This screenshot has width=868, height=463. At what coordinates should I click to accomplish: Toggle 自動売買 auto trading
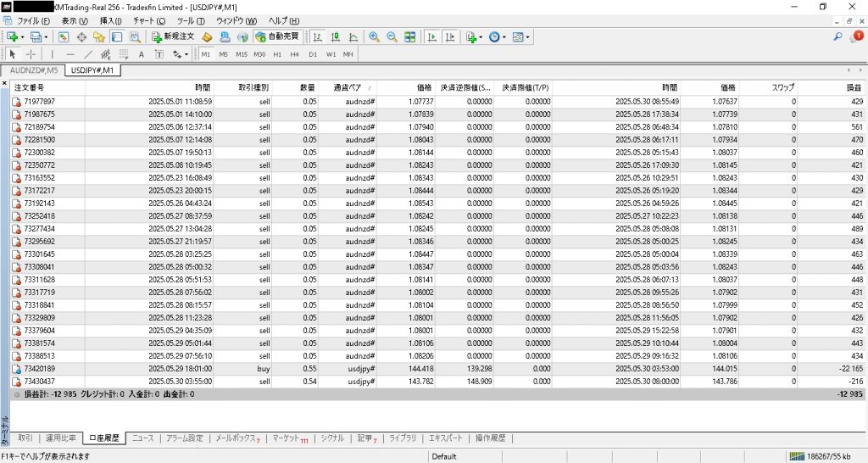(277, 37)
